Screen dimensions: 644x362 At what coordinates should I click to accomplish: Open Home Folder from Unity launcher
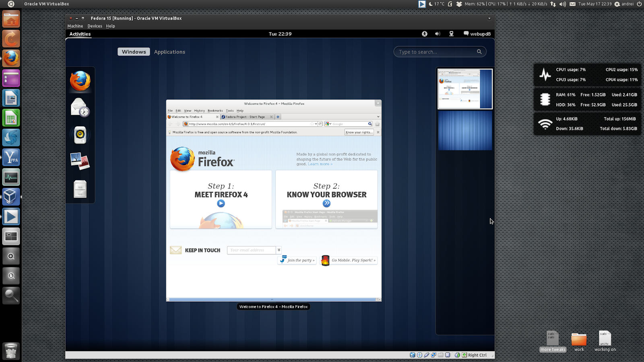11,19
